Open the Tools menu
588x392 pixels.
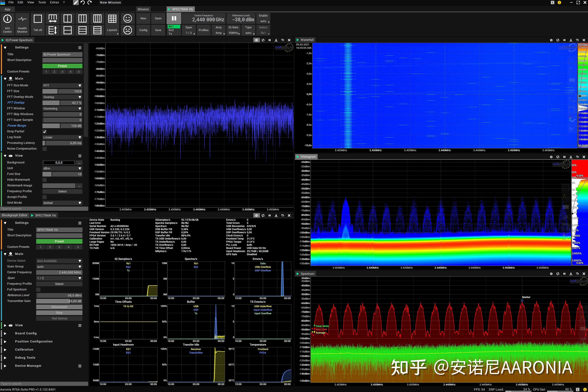42,2
